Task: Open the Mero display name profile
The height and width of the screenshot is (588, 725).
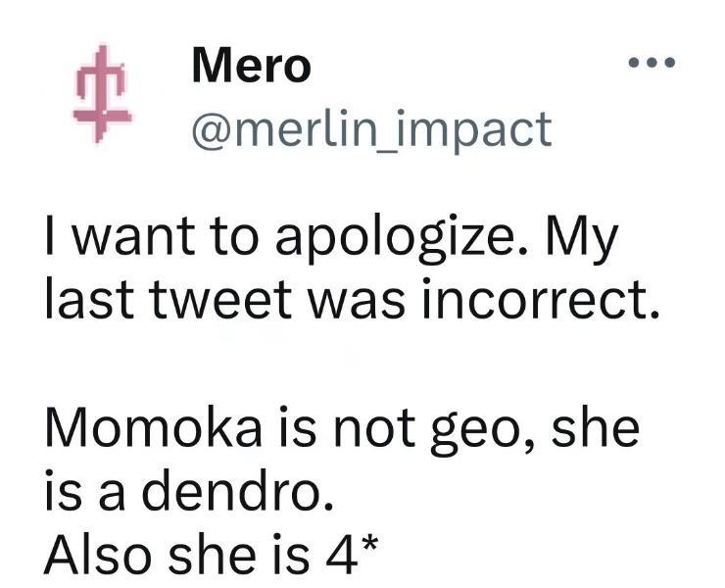Action: coord(251,66)
